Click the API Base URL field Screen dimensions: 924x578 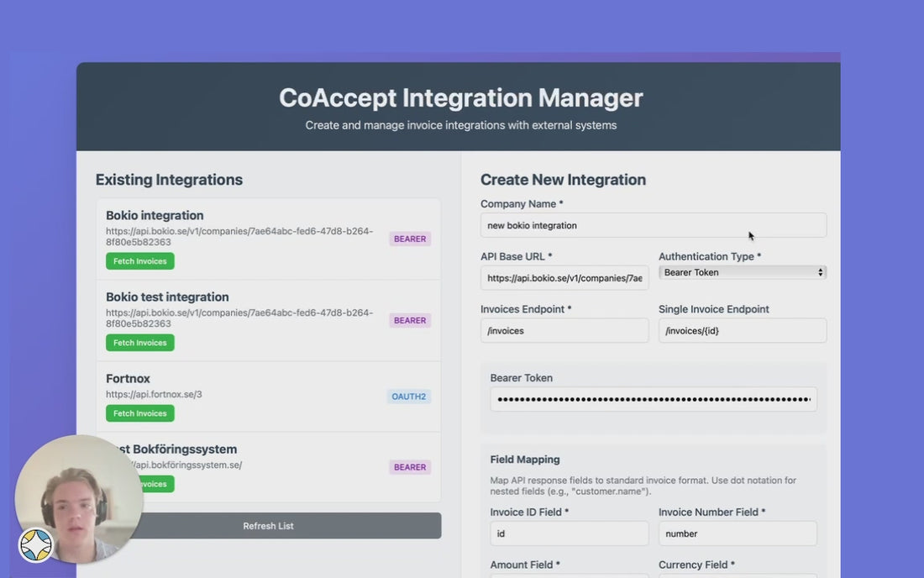[564, 277]
